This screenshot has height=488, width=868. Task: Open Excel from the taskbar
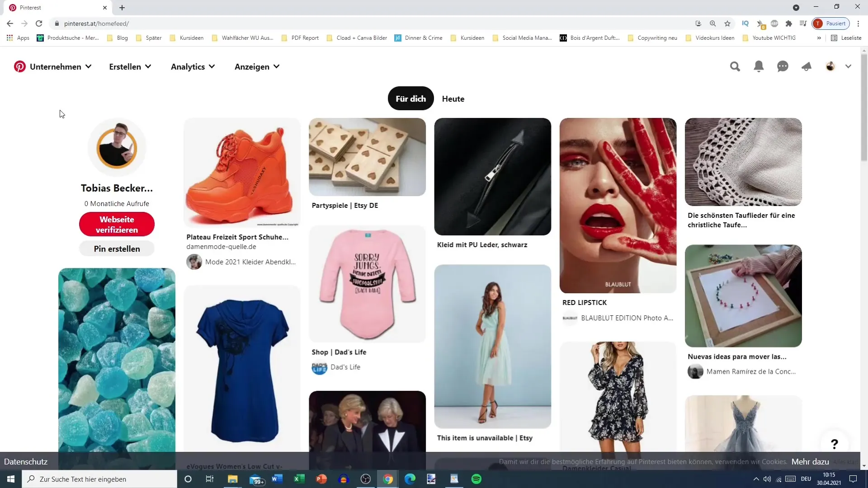299,479
